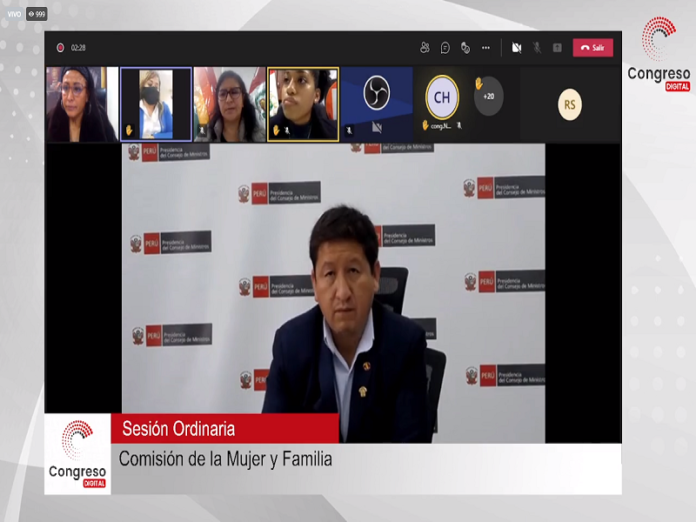
Task: Click the recording indicator dot
Action: (60, 47)
